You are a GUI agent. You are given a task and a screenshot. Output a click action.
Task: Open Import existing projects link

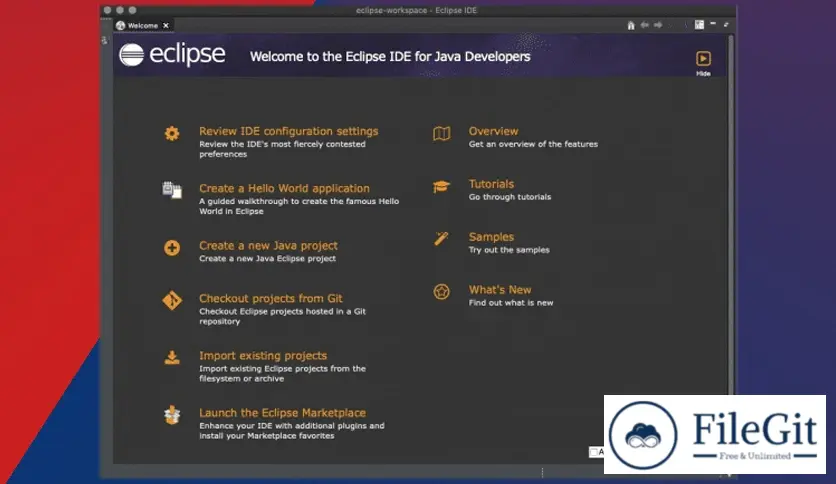[x=263, y=356]
